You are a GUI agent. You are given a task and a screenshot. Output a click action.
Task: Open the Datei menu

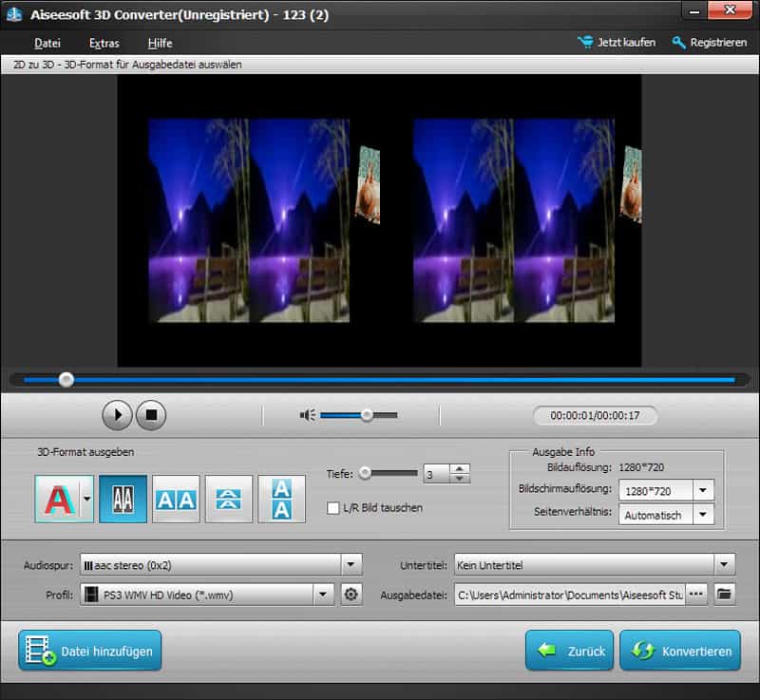pos(47,43)
